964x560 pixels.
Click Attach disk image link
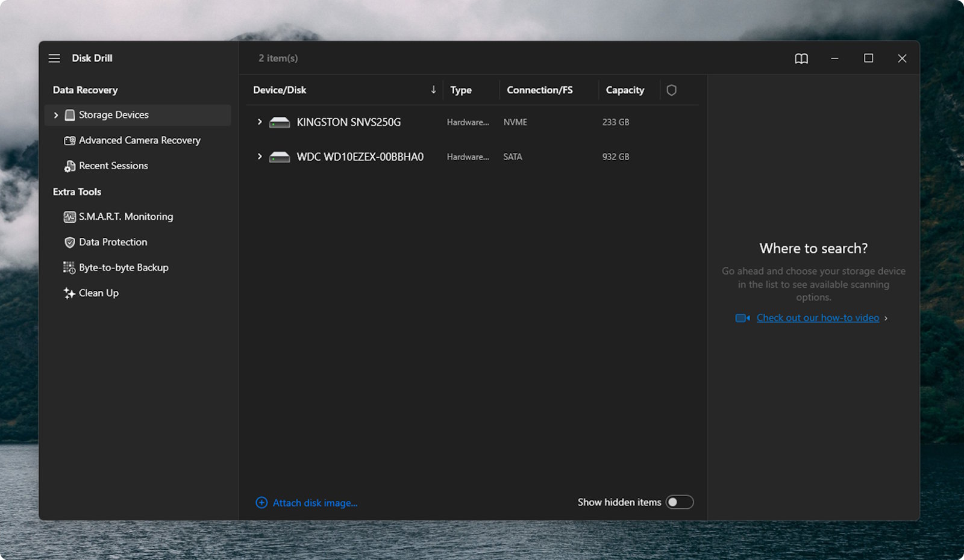(315, 503)
